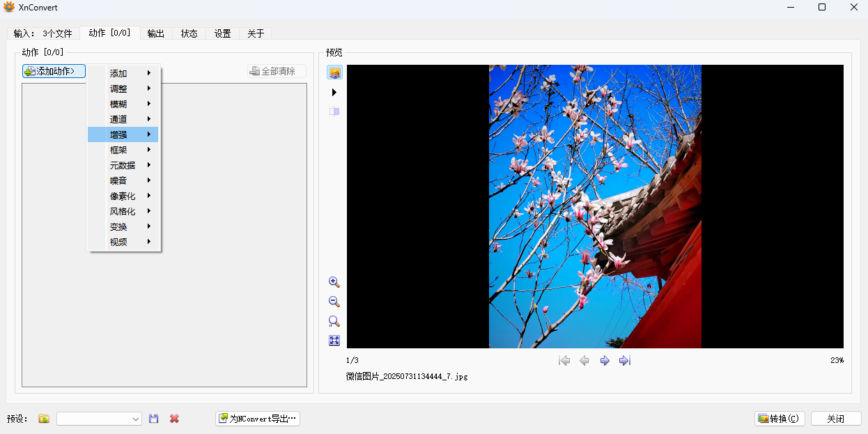868x434 pixels.
Task: Save the current preset with the disk icon
Action: coord(153,418)
